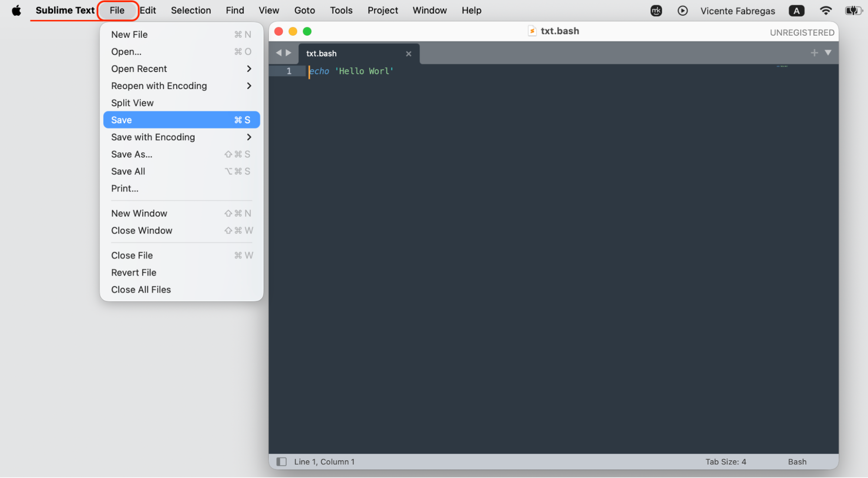Choose New File from the File menu
Screen dimensions: 868x478
point(182,34)
